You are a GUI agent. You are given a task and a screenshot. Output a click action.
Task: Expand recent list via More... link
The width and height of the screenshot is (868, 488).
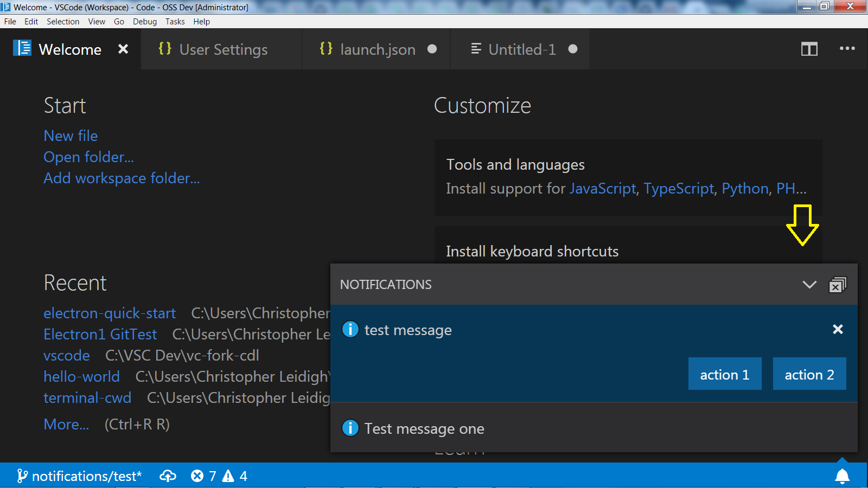66,425
